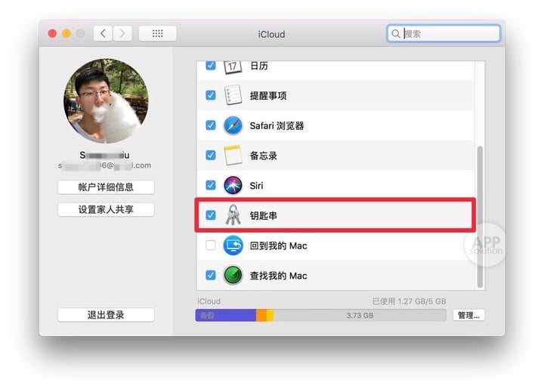Show all preferences grid button

pyautogui.click(x=157, y=34)
